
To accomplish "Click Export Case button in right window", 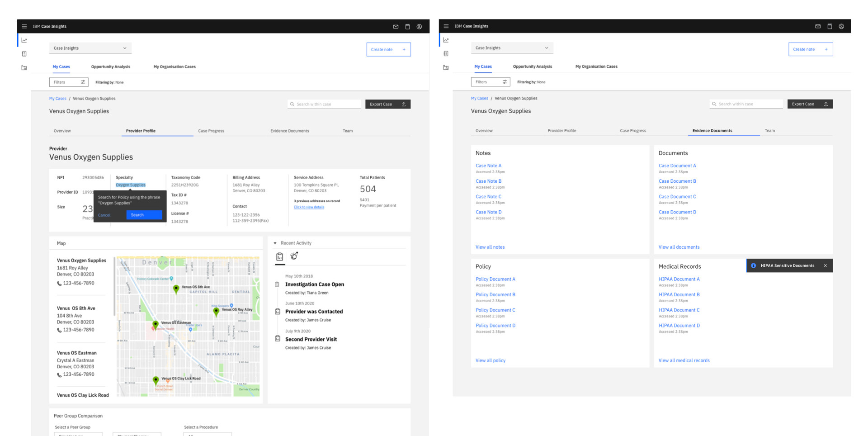I will click(810, 104).
